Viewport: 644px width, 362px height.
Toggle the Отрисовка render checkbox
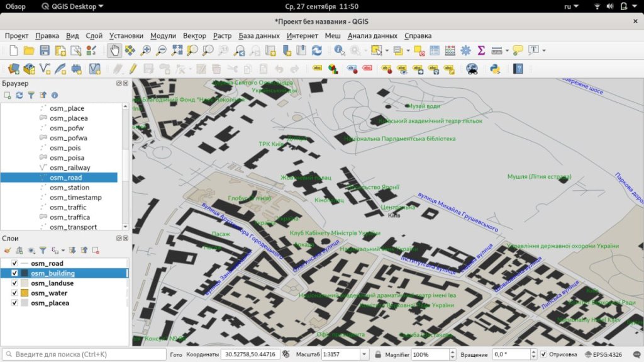click(x=543, y=354)
